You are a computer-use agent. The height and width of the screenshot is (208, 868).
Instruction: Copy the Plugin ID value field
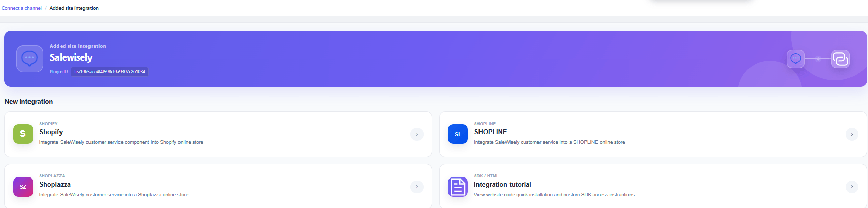pos(110,72)
